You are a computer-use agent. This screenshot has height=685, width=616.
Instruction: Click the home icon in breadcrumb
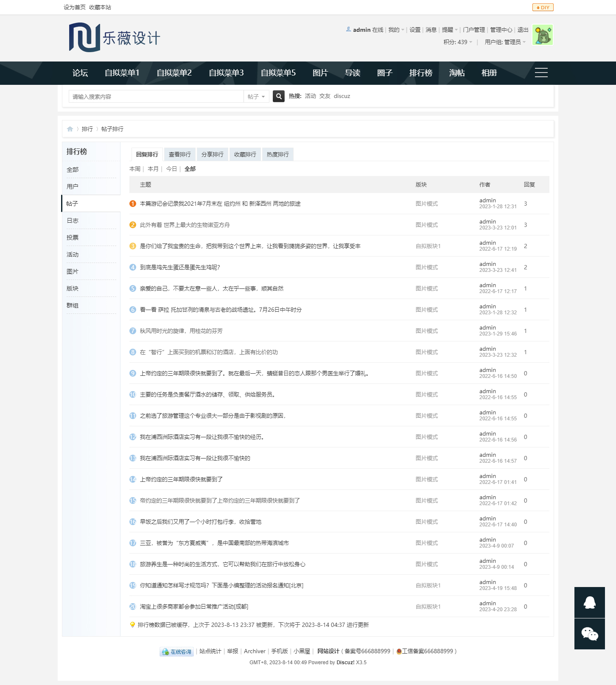(70, 129)
